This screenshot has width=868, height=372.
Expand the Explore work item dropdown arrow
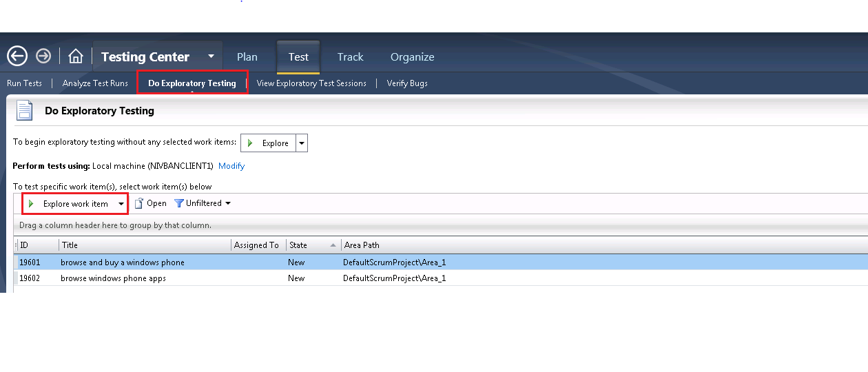tap(121, 204)
